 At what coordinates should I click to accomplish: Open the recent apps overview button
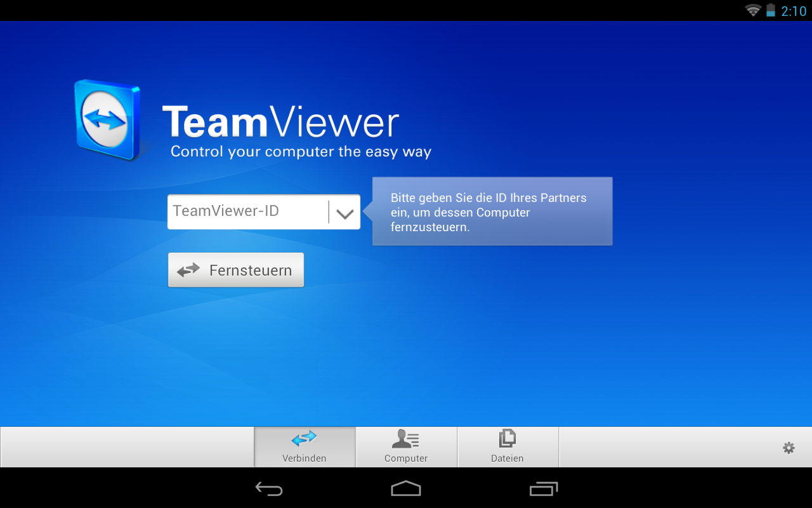[x=544, y=489]
